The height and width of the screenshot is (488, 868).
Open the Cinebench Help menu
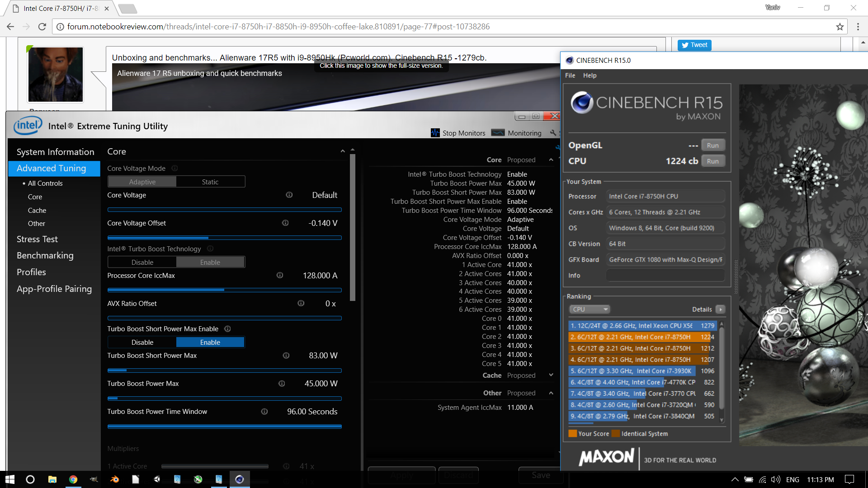tap(590, 75)
